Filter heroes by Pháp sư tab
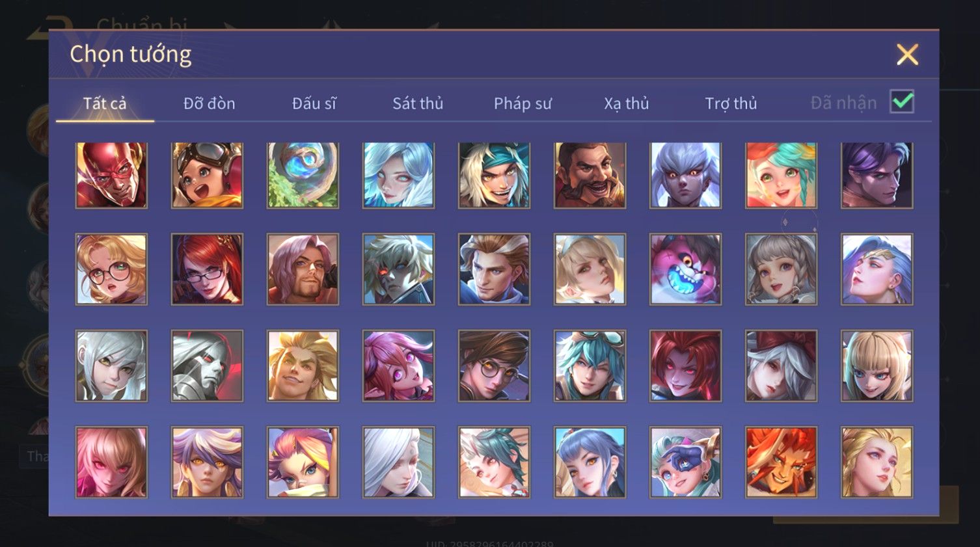This screenshot has height=547, width=980. [523, 103]
